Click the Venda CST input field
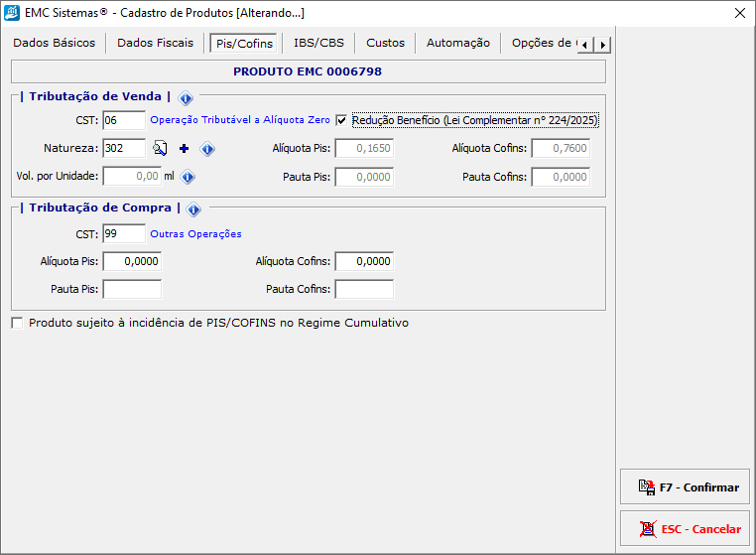The image size is (756, 555). (123, 120)
